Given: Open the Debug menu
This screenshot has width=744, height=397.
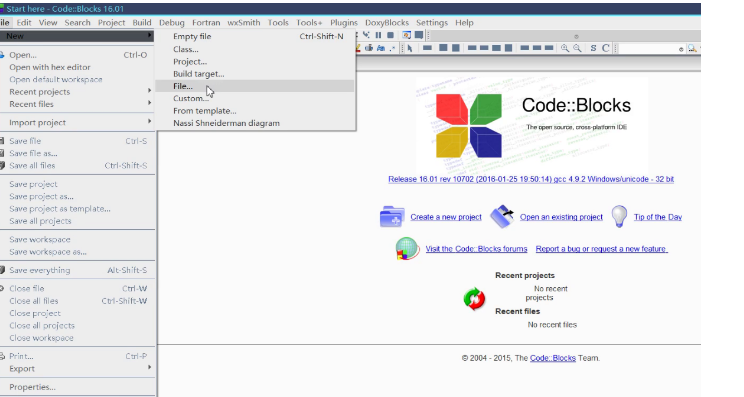Looking at the screenshot, I should click(172, 22).
